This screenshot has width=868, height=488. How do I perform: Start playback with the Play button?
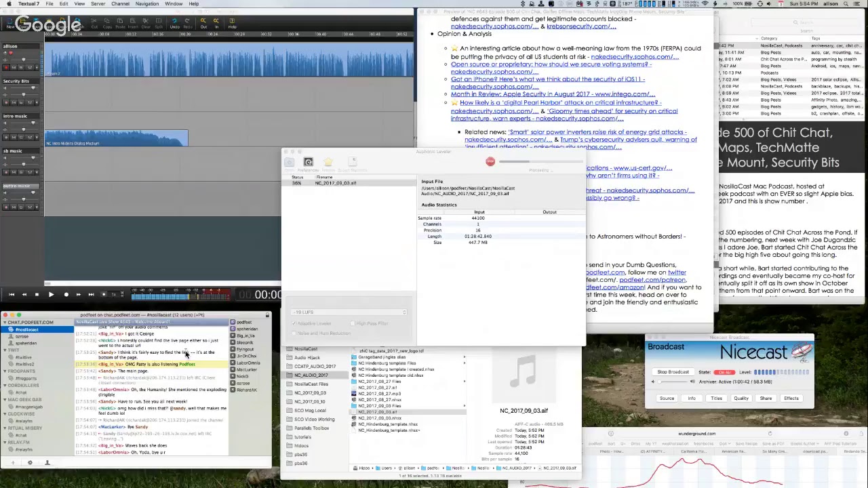tap(51, 295)
